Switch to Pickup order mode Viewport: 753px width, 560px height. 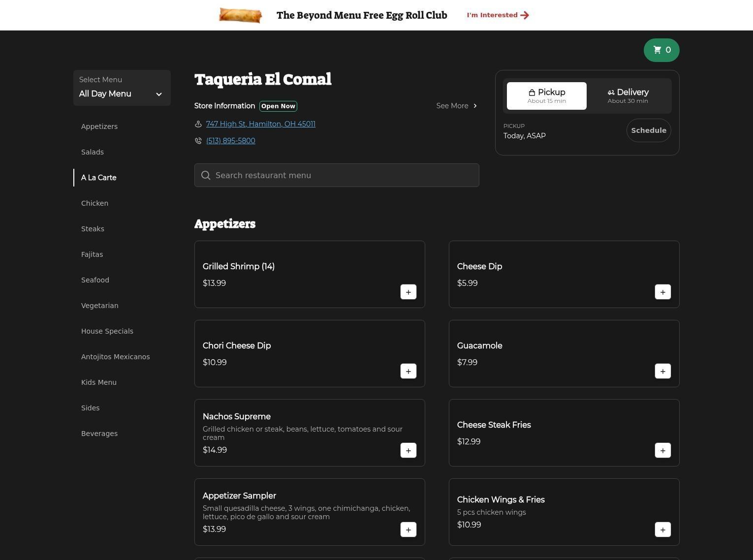(x=546, y=96)
